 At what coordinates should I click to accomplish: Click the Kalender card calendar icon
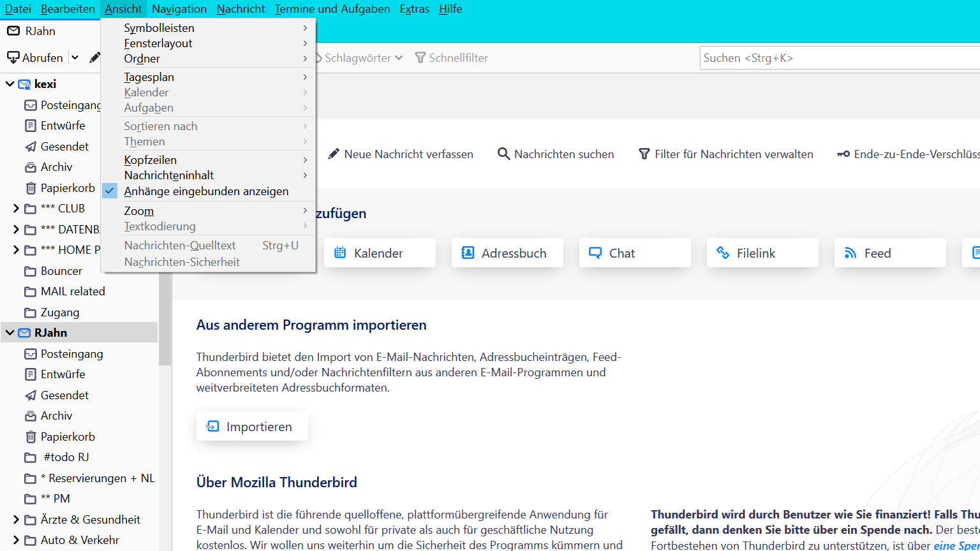[x=340, y=253]
